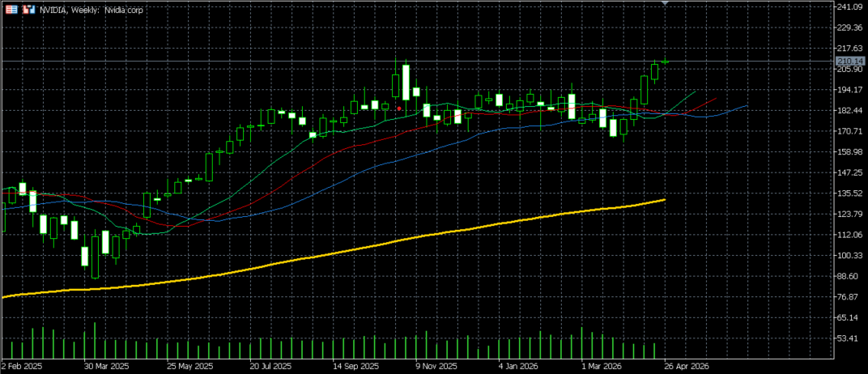Click the 182.44 price axis label

click(x=851, y=111)
